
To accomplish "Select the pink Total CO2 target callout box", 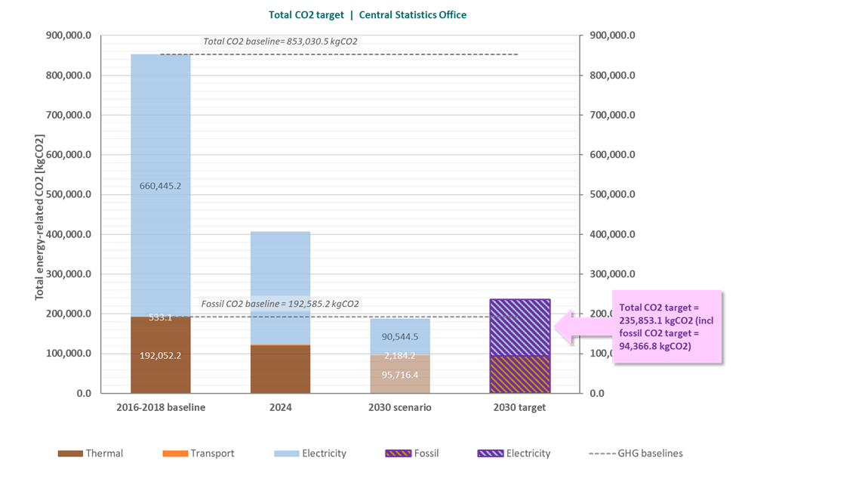I will tap(666, 326).
